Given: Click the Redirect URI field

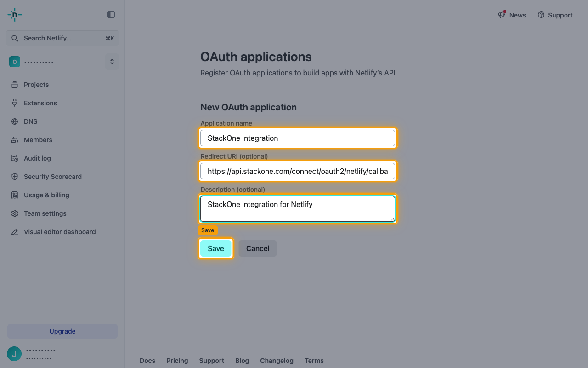Looking at the screenshot, I should 298,171.
